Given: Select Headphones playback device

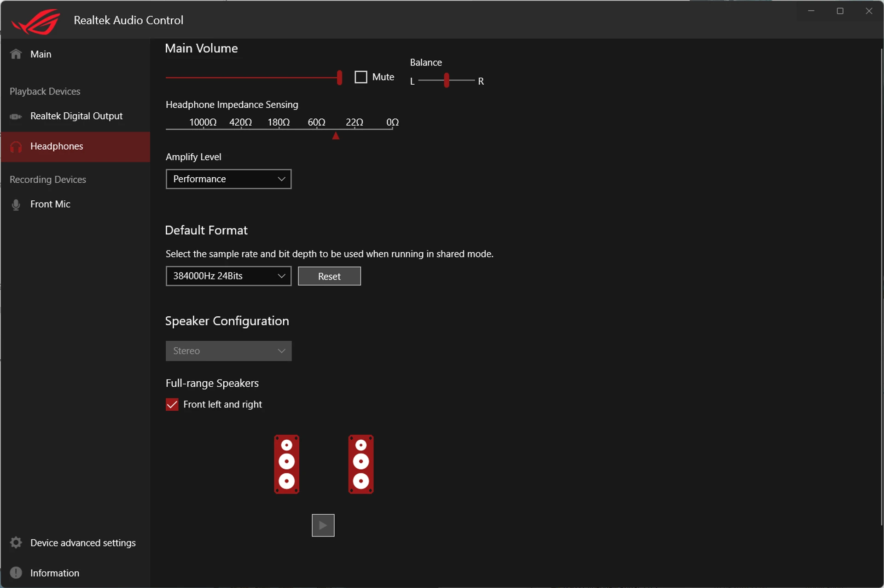Looking at the screenshot, I should 75,146.
